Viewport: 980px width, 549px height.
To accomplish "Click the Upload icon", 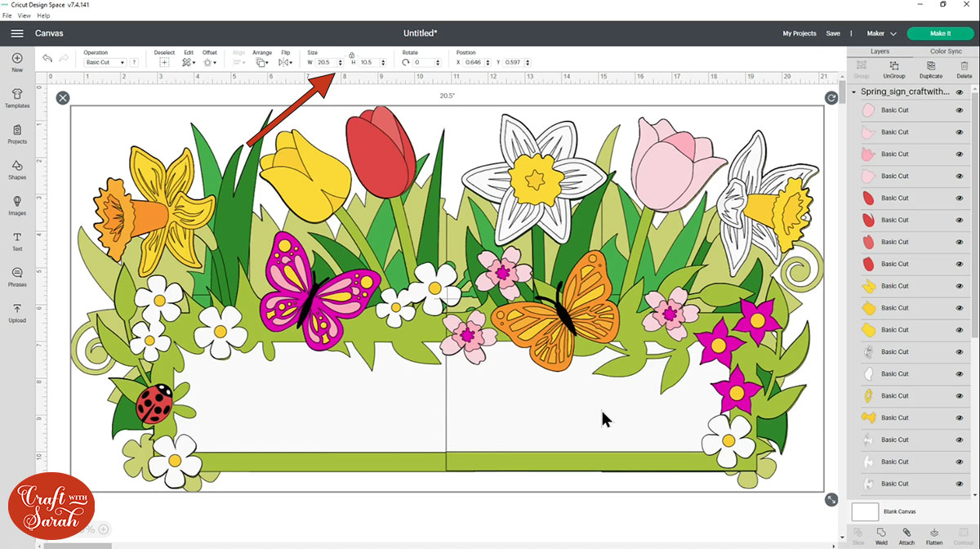I will (17, 312).
